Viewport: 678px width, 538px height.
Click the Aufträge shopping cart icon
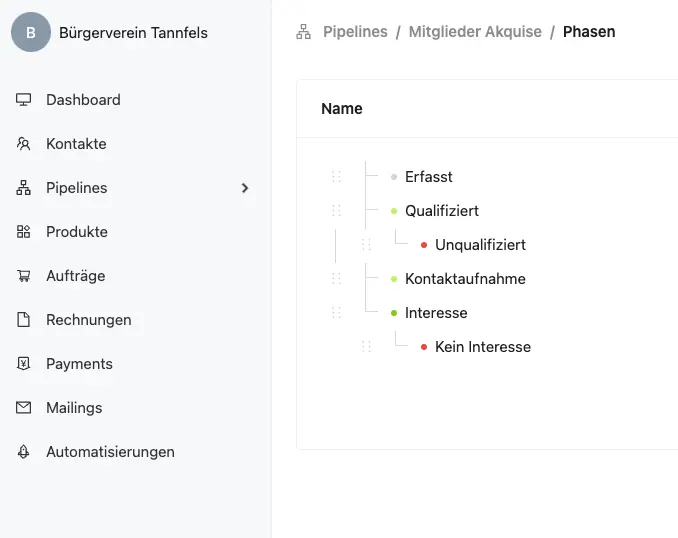click(24, 276)
